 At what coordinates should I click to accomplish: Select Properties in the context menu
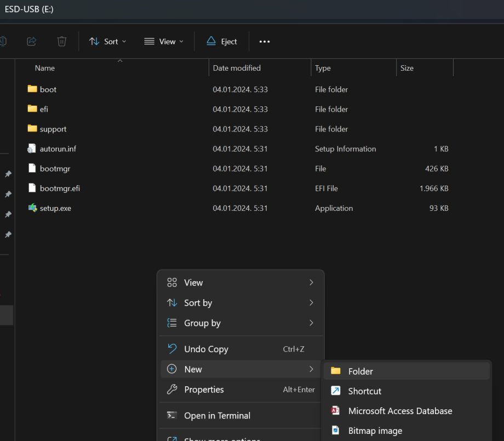tap(204, 390)
